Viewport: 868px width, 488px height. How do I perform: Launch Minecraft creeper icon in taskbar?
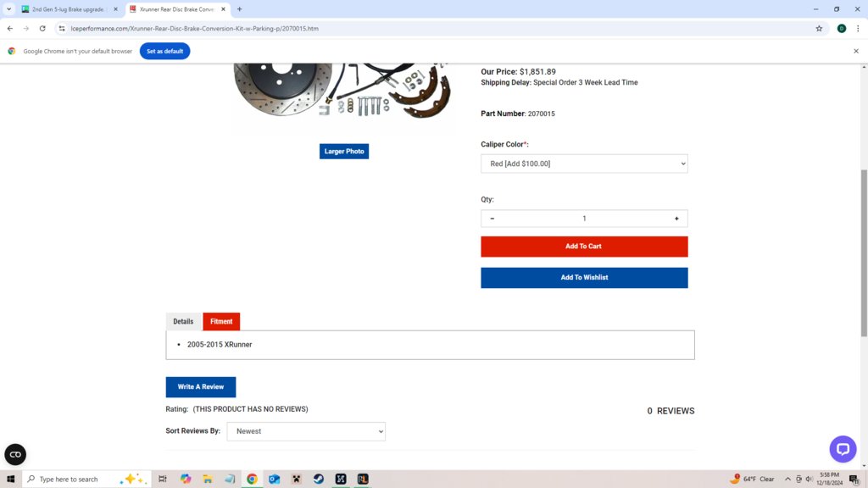pyautogui.click(x=296, y=480)
